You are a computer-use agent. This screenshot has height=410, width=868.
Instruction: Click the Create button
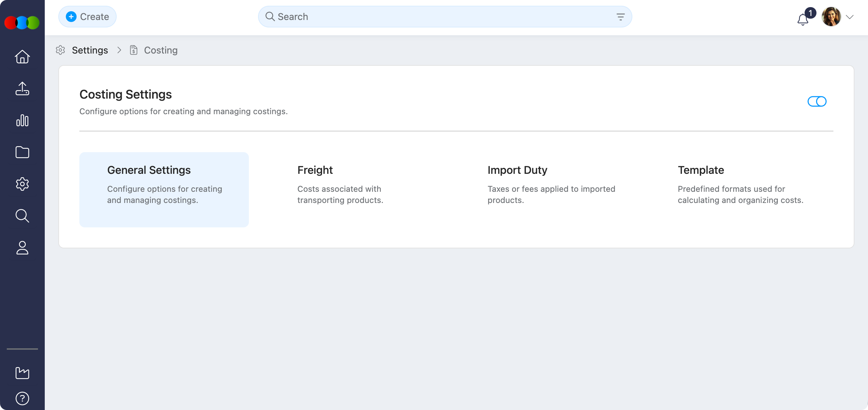tap(87, 17)
